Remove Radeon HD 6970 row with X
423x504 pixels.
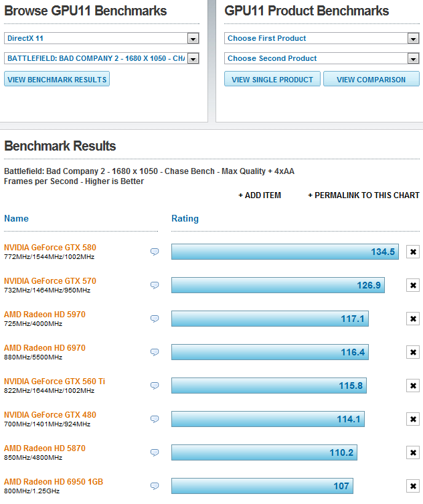tap(413, 352)
